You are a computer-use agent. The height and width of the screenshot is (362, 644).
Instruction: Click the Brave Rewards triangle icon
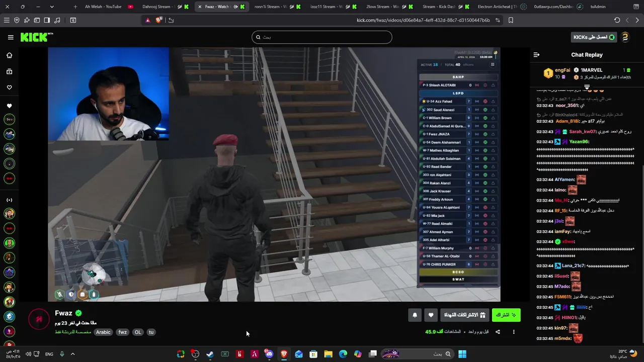(x=147, y=20)
